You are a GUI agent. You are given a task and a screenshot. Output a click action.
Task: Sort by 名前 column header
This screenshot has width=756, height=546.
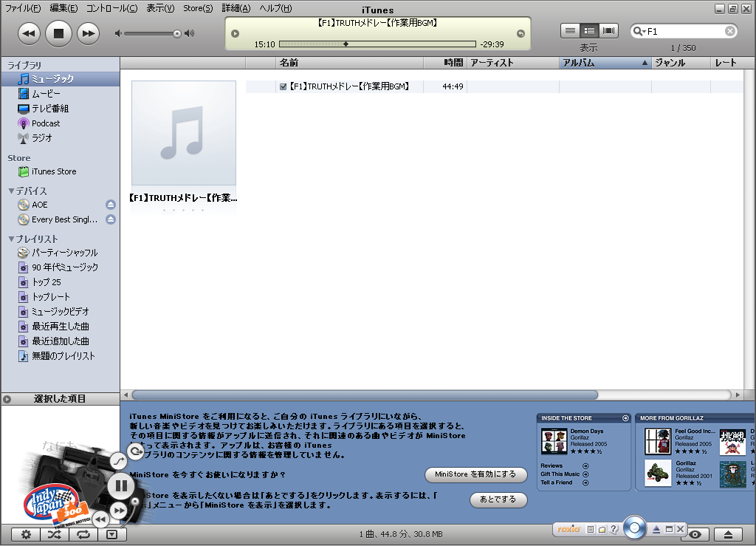[349, 63]
